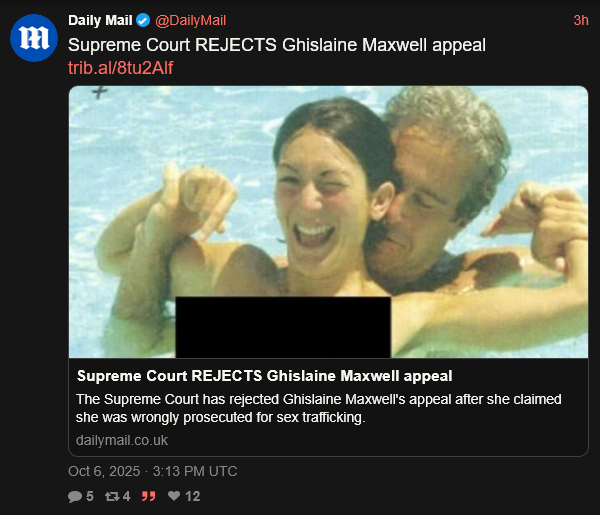Click the reply count 5
This screenshot has width=600, height=515.
(x=90, y=497)
